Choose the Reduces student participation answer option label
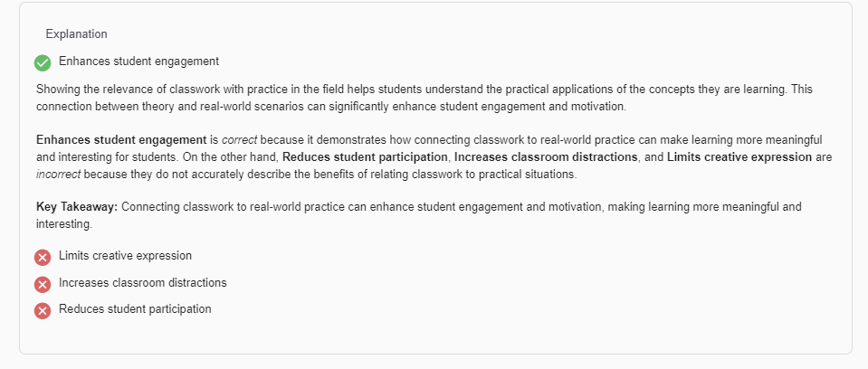The height and width of the screenshot is (369, 868). coord(135,309)
